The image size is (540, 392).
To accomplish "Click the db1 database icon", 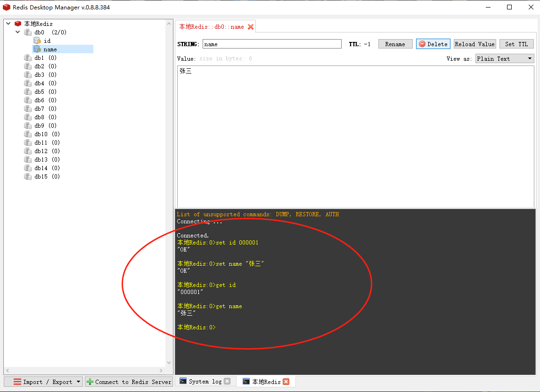I will pyautogui.click(x=28, y=57).
